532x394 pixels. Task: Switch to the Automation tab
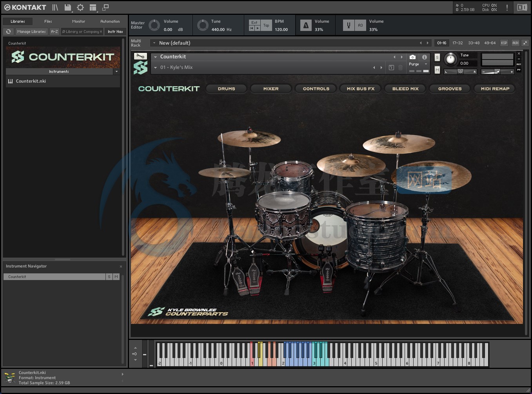point(110,21)
